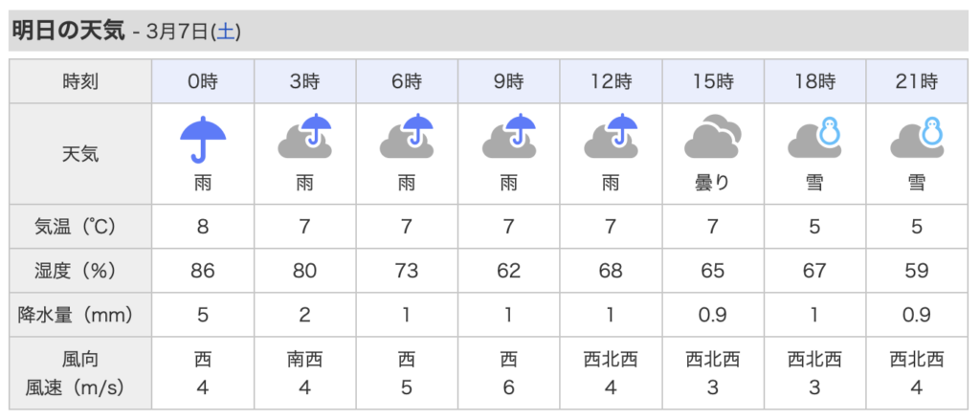This screenshot has width=980, height=420.
Task: Select the 12時 column header
Action: point(611,81)
